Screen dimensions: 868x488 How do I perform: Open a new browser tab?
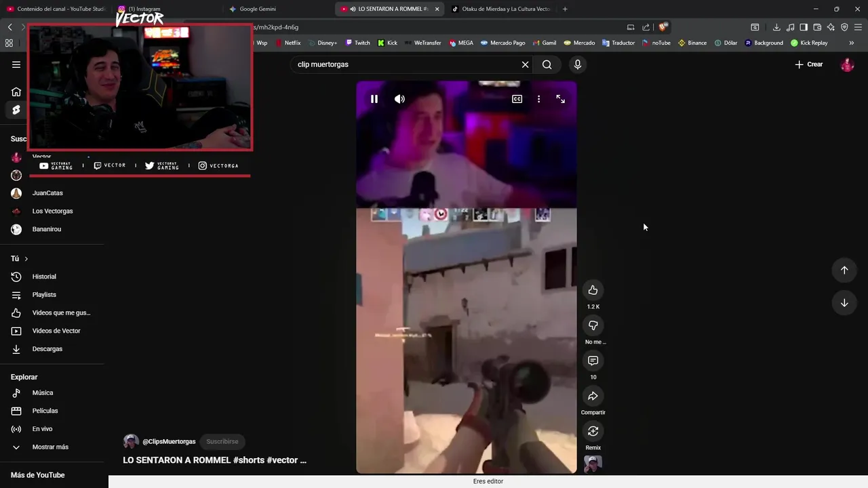(x=565, y=9)
